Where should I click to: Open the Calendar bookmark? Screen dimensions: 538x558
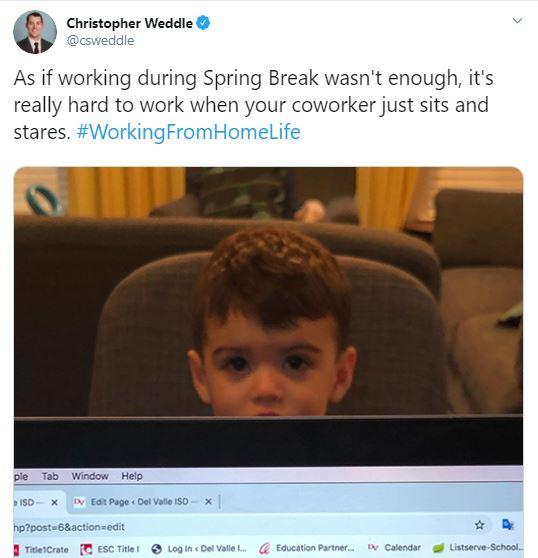(394, 547)
